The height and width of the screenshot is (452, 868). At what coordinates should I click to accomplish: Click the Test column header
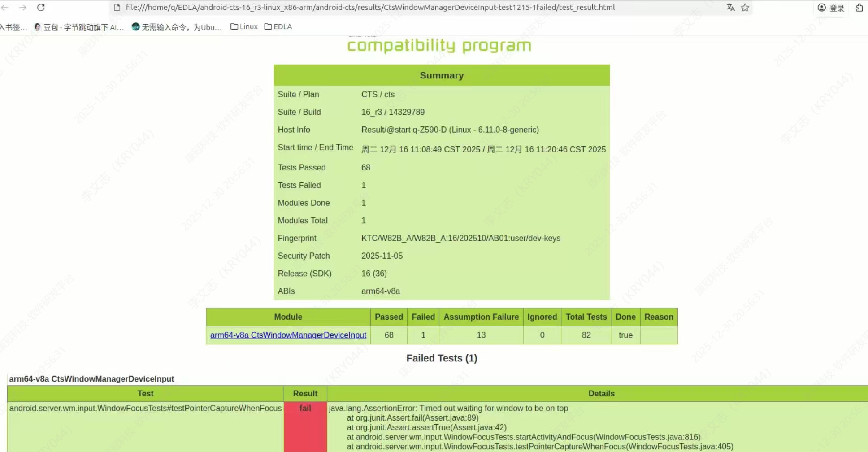coord(145,394)
